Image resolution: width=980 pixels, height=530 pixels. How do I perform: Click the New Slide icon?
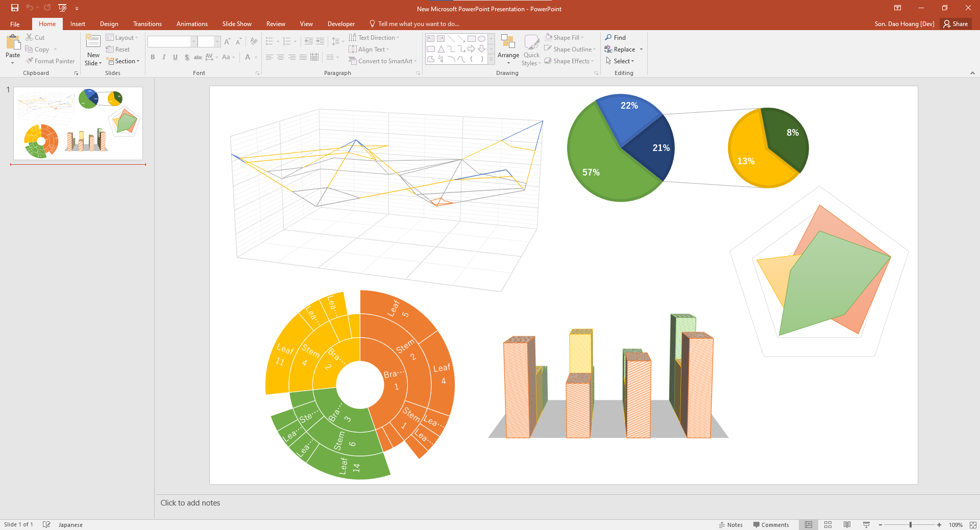point(93,42)
